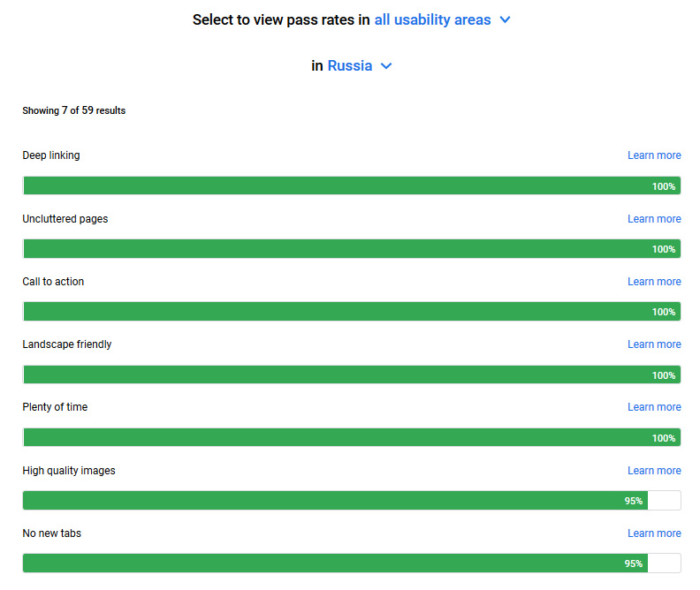700x590 pixels.
Task: Open Learn more for No new tabs
Action: [x=654, y=533]
